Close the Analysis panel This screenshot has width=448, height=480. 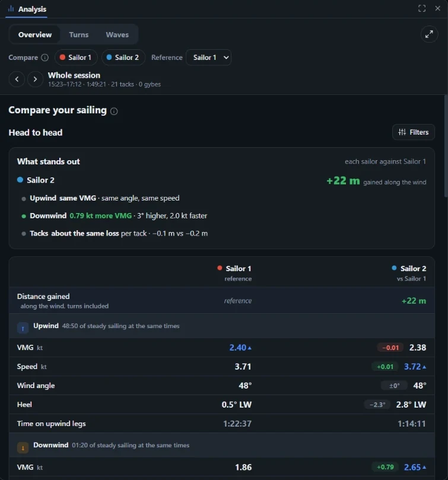pos(437,8)
